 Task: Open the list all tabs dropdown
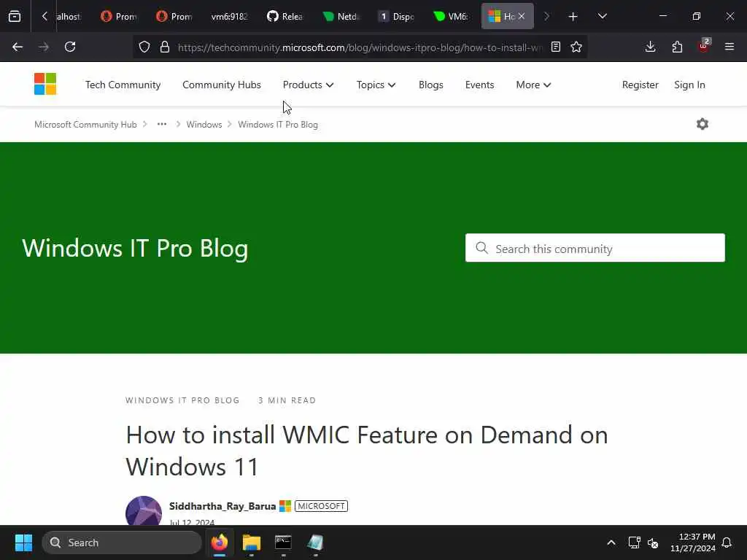tap(602, 16)
